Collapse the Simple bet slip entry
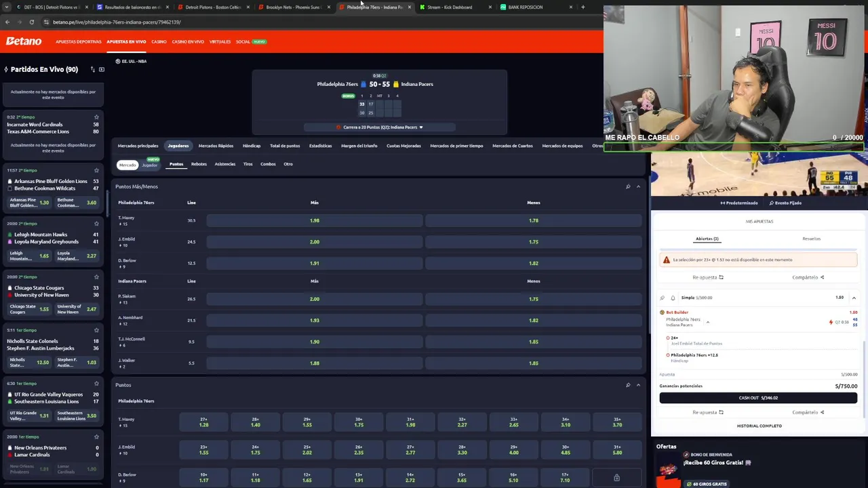The width and height of the screenshot is (868, 488). [x=854, y=298]
